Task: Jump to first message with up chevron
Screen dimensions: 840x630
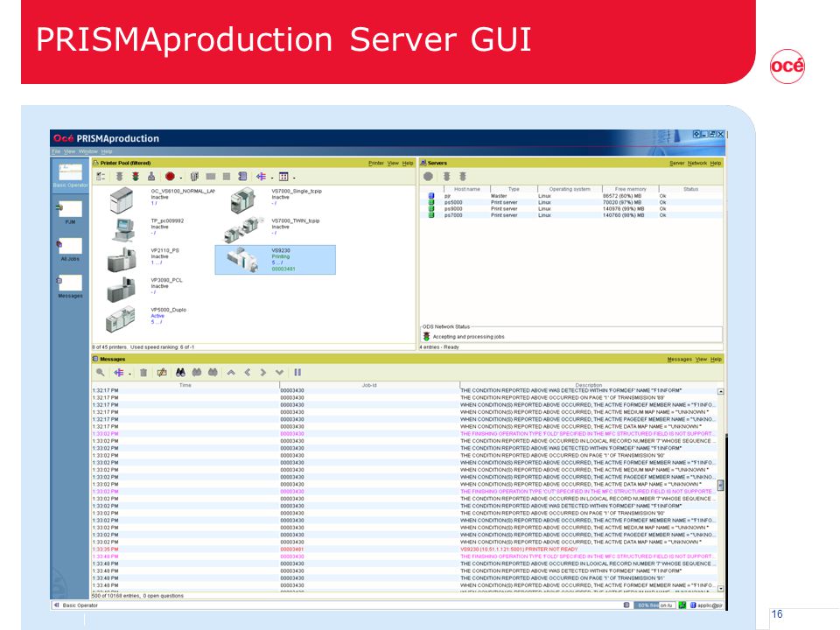Action: tap(231, 373)
